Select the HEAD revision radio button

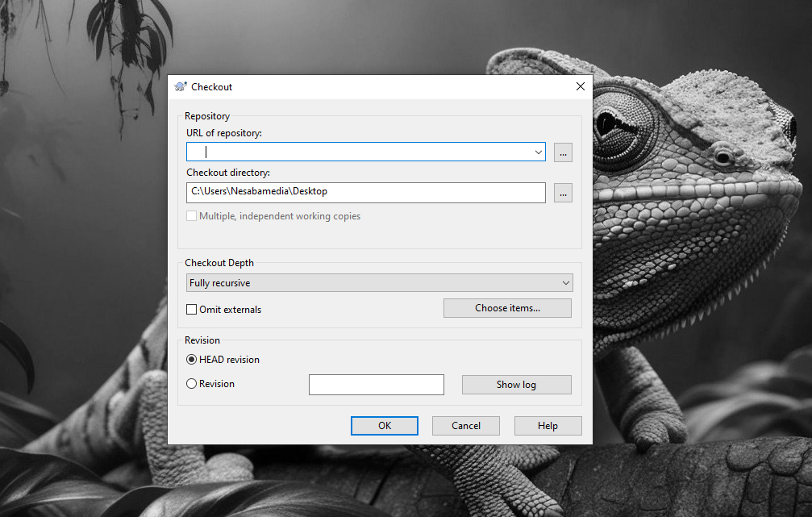pos(192,360)
